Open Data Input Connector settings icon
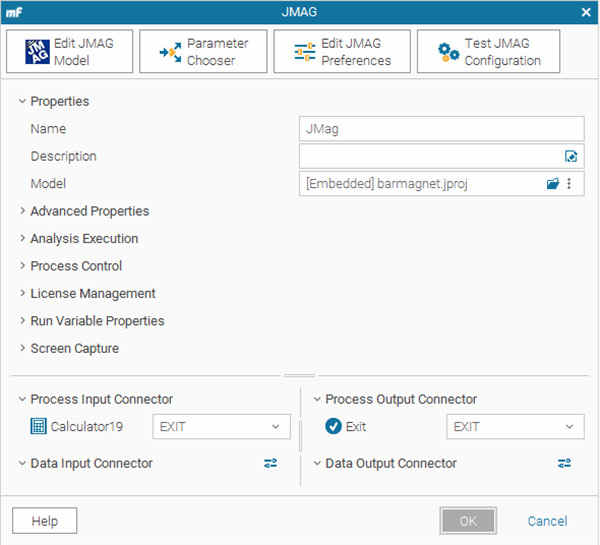600x545 pixels. tap(271, 463)
